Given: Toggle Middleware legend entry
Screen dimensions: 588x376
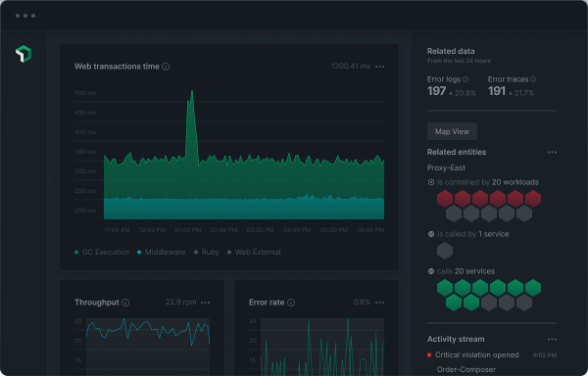Looking at the screenshot, I should click(x=161, y=252).
